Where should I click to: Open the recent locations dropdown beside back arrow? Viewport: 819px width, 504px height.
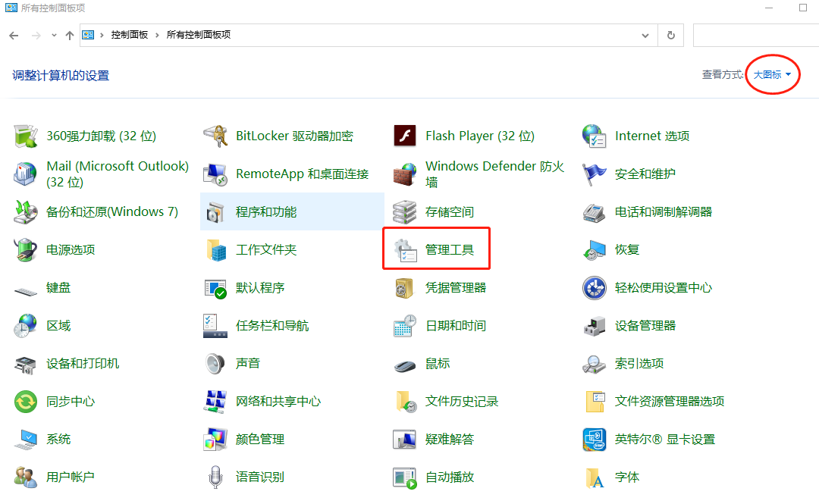(x=53, y=34)
